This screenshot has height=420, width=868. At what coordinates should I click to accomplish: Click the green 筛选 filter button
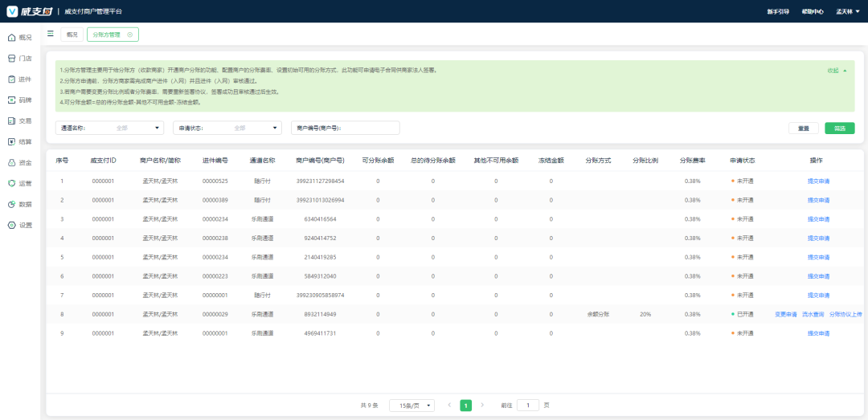[839, 128]
